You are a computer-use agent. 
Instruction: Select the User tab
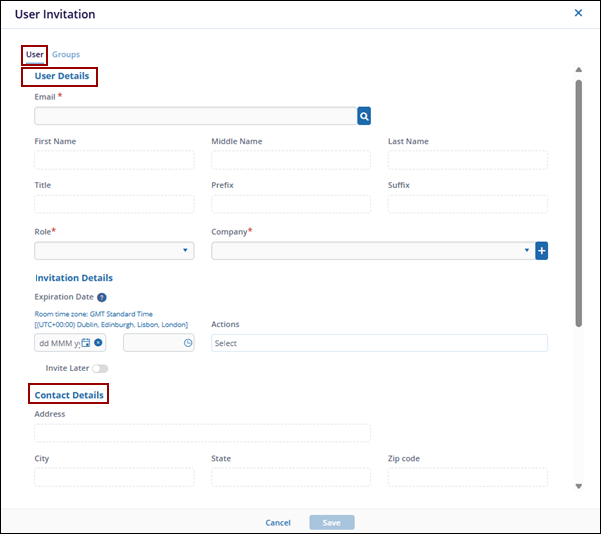35,54
